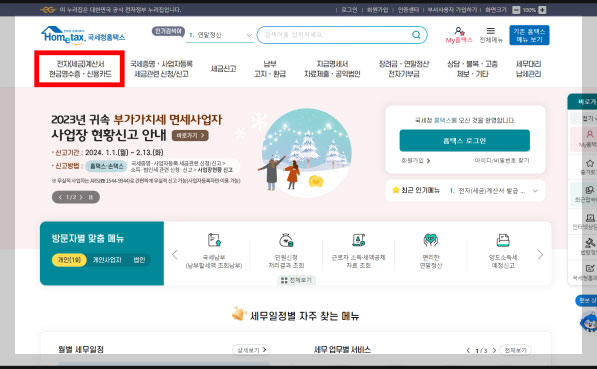Open 상담·불복·고충 제보·기타 menu
597x369 pixels.
[472, 69]
